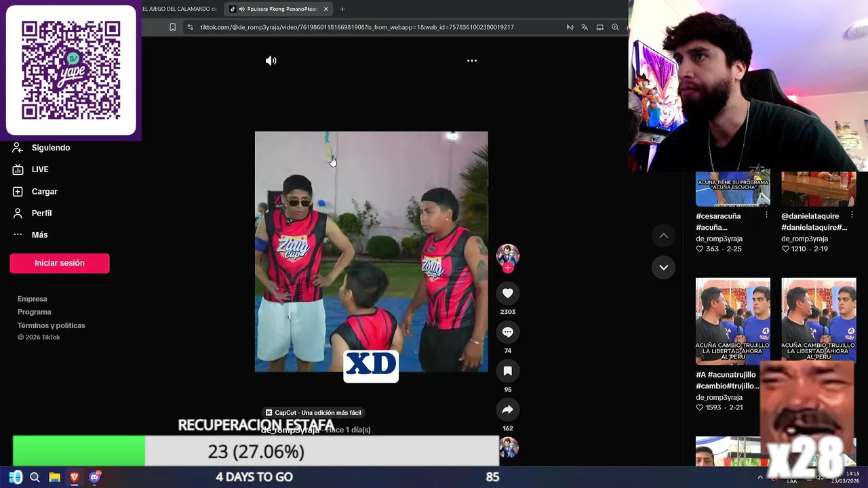Click the playing video frame
Screen dimensions: 868x488
[371, 251]
